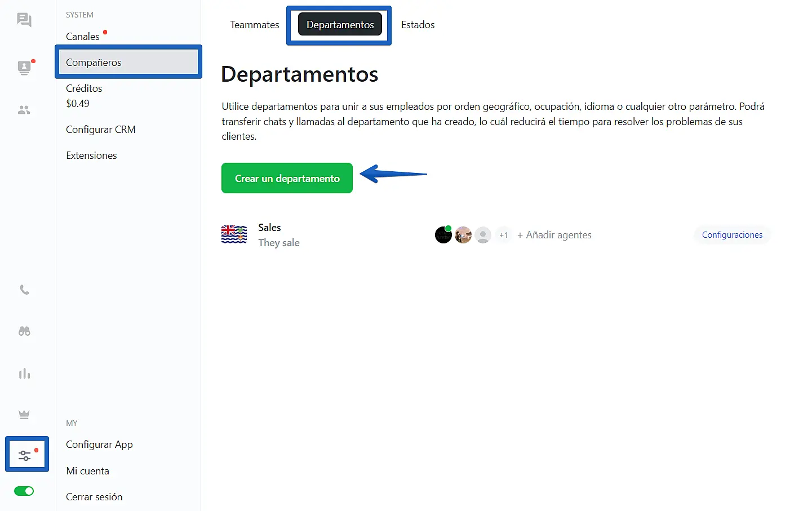Click Añadir agentes link
This screenshot has width=812, height=511.
click(554, 235)
